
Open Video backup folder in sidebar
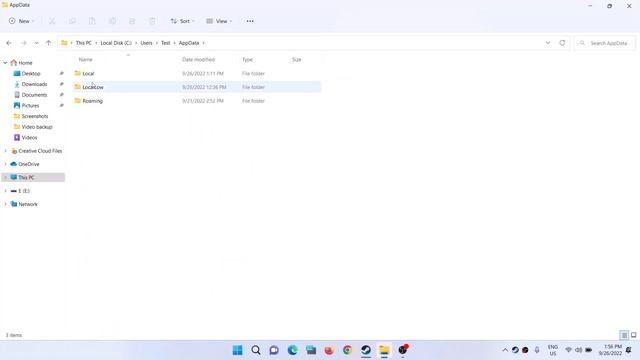click(37, 127)
